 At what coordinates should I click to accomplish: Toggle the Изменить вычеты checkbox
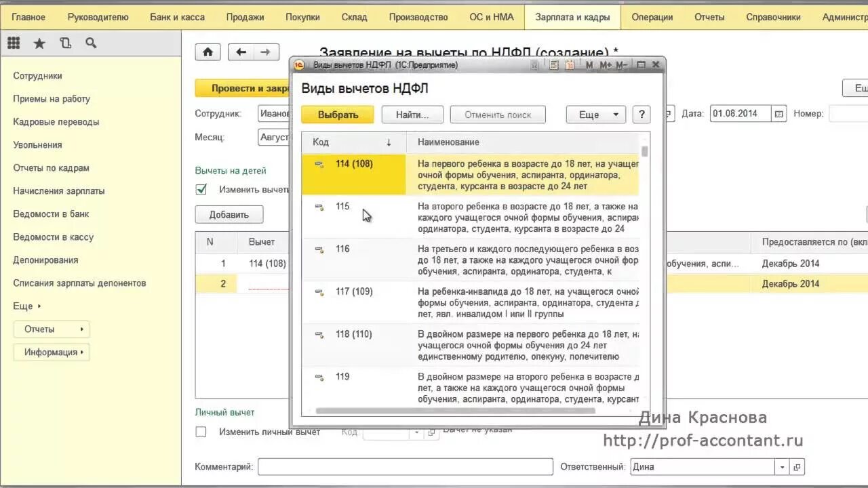pyautogui.click(x=201, y=190)
